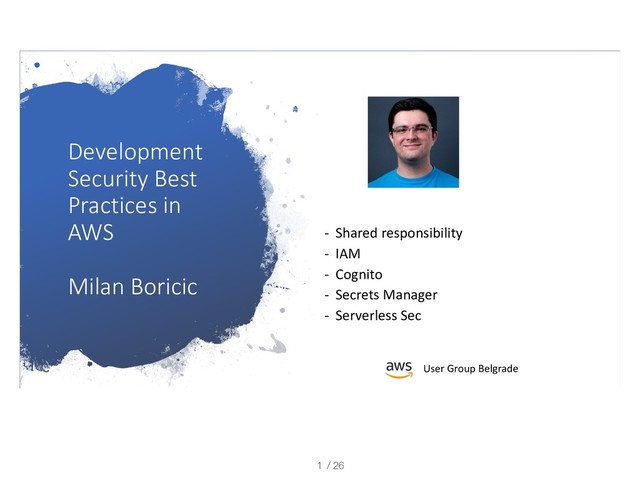Click the '1 / 26' page indicator

click(x=331, y=465)
